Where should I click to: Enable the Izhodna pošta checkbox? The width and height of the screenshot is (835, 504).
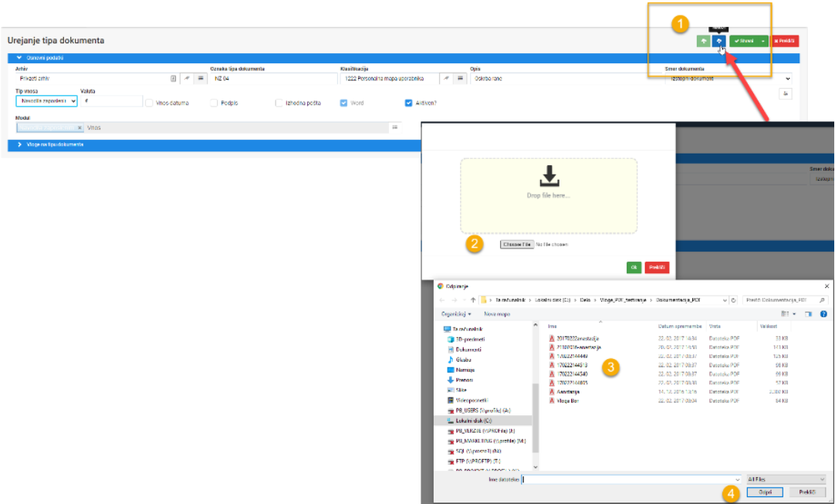click(x=279, y=103)
